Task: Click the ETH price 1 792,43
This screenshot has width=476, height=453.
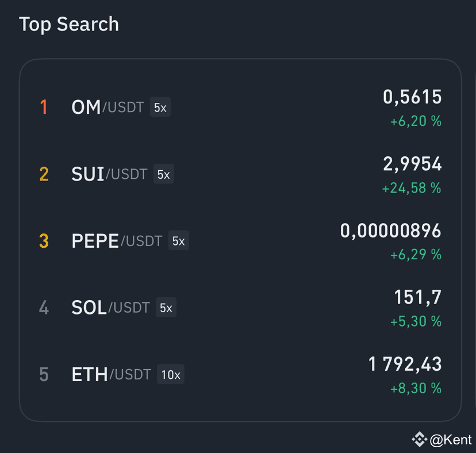Action: point(405,364)
